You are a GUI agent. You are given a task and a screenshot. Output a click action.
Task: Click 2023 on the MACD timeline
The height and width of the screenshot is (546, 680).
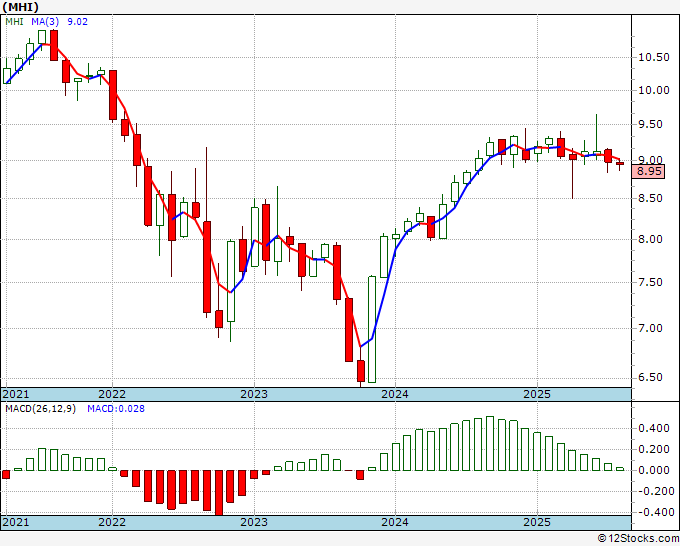(x=254, y=522)
